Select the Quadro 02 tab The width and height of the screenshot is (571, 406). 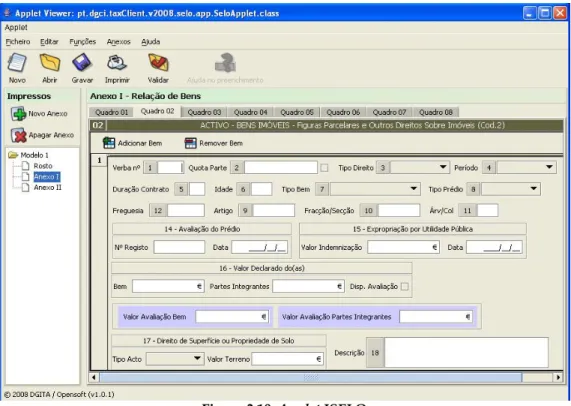[x=158, y=111]
